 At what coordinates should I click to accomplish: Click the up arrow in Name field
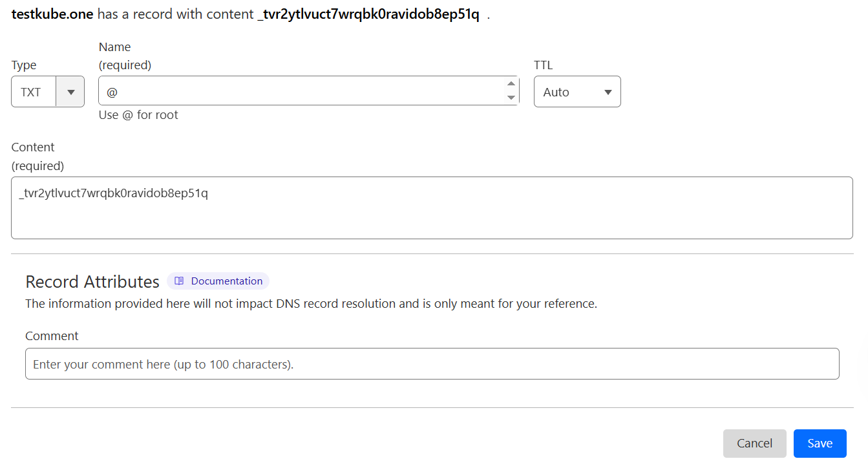[x=511, y=83]
